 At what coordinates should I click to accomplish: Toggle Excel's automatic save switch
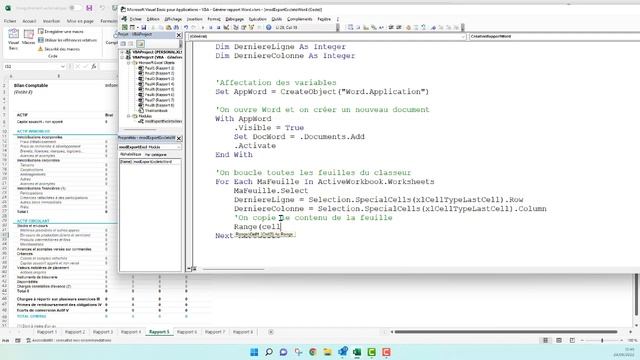(x=75, y=8)
